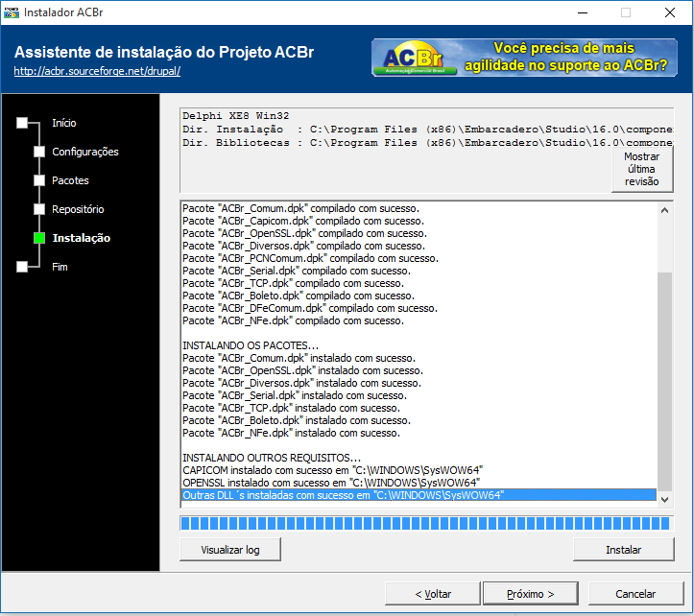Viewport: 694px width, 616px height.
Task: Select log line ACBr_Diversos.dpk compilado com sucesso
Action: click(x=303, y=246)
